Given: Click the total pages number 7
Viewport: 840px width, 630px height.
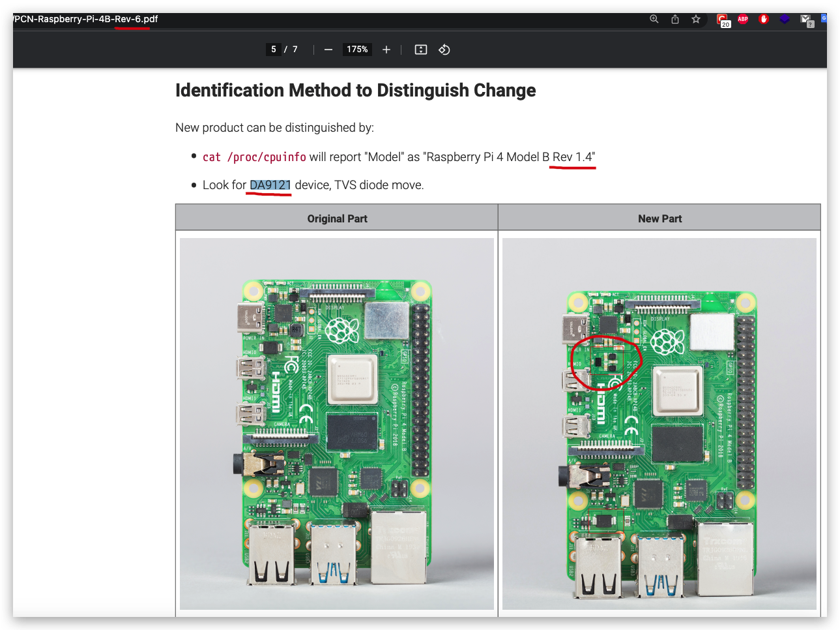Looking at the screenshot, I should 295,50.
